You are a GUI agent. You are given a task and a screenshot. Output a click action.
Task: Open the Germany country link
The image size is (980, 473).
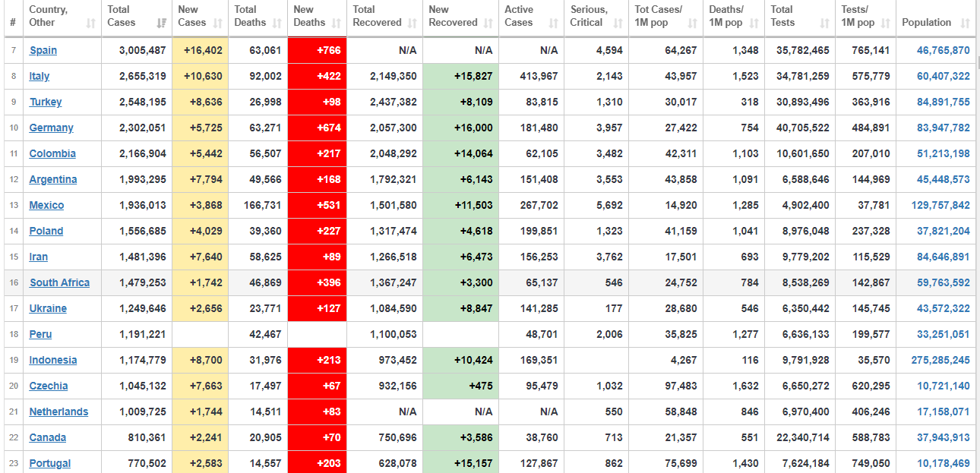point(52,128)
